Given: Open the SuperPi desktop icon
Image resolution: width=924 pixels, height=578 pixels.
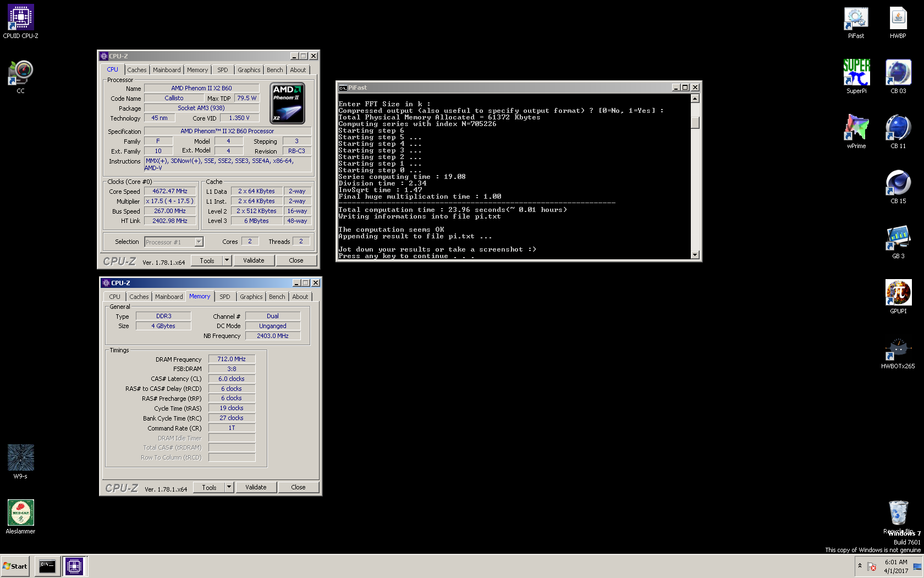Looking at the screenshot, I should click(x=856, y=77).
